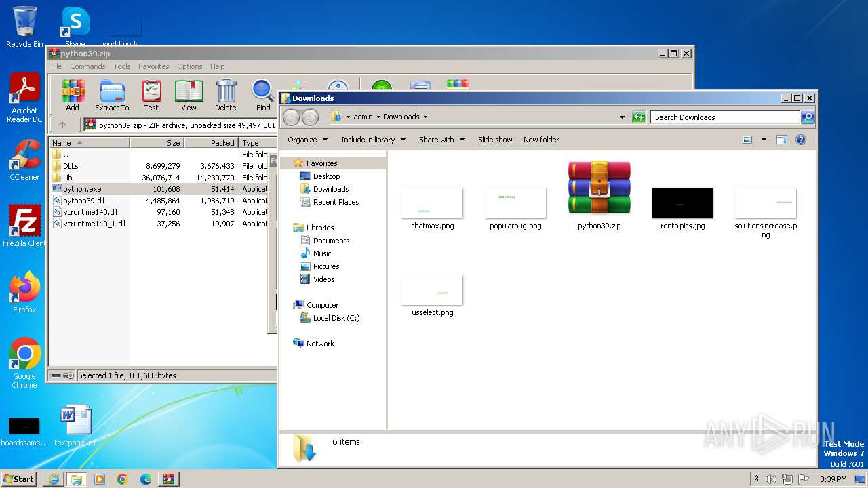The width and height of the screenshot is (868, 488).
Task: Click the New folder button
Action: pos(541,140)
